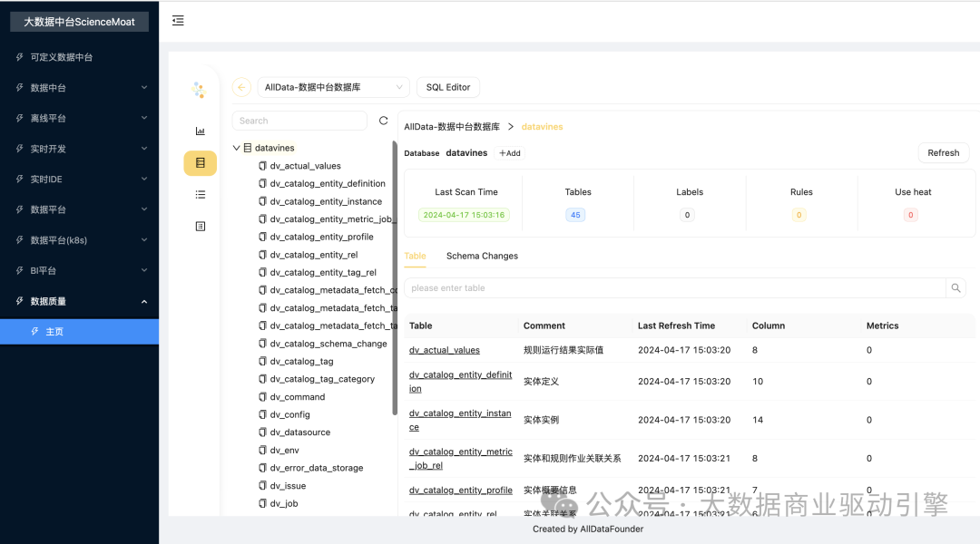
Task: Switch to the Schema Changes tab
Action: pos(482,256)
